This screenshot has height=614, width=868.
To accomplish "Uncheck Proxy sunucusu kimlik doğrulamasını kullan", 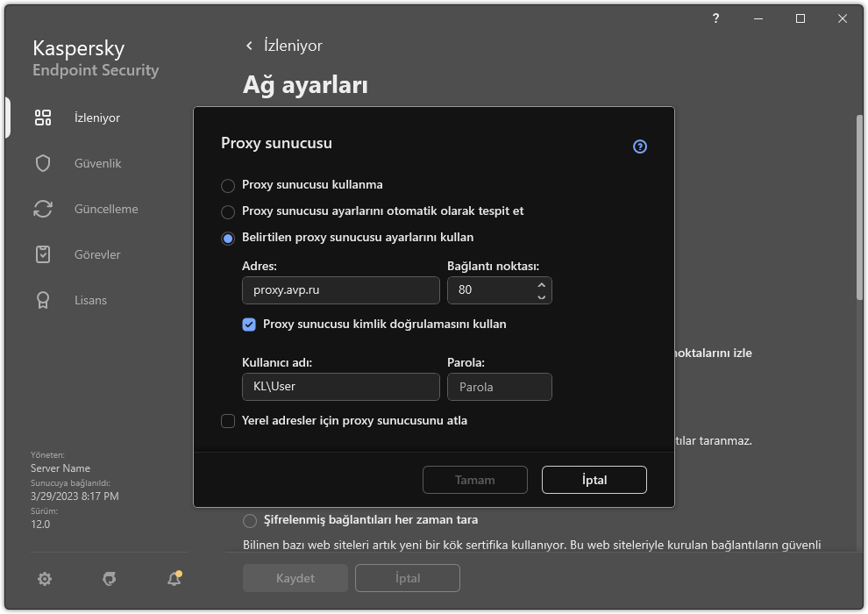I will pos(249,325).
